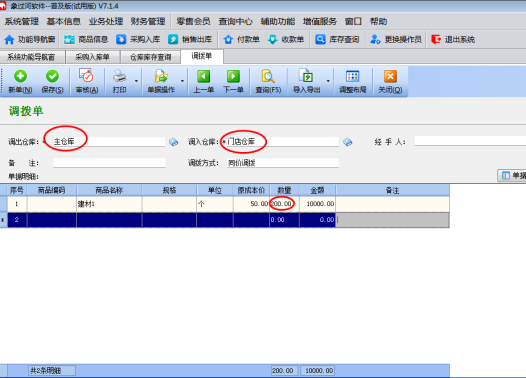Click the 审核(A) audit icon

coord(87,76)
